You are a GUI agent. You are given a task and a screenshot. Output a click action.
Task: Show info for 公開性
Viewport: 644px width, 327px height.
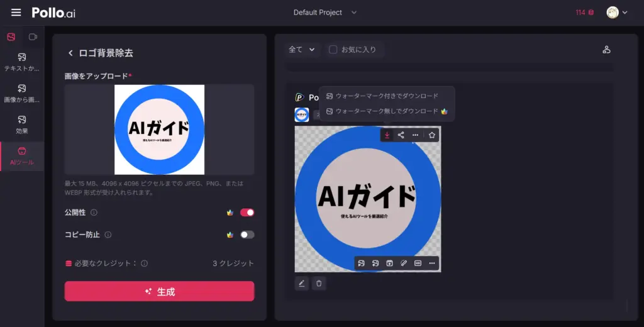click(x=94, y=213)
